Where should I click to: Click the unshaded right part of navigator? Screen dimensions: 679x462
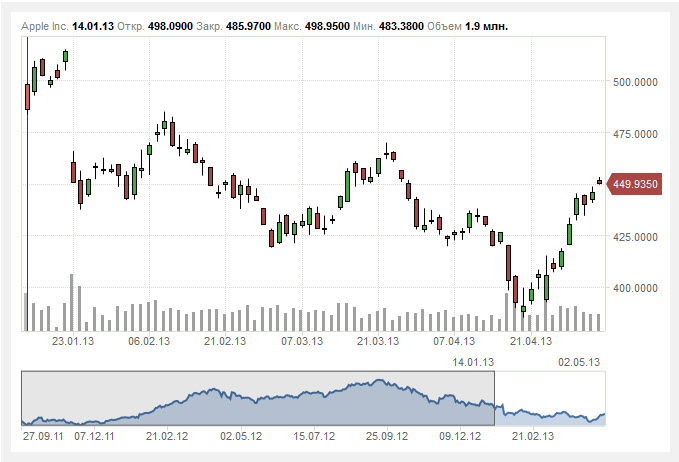(550, 398)
